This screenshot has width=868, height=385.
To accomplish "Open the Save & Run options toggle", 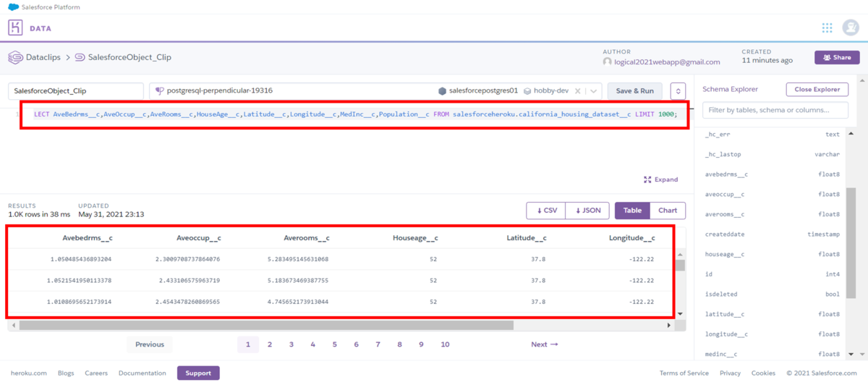I will (x=678, y=91).
